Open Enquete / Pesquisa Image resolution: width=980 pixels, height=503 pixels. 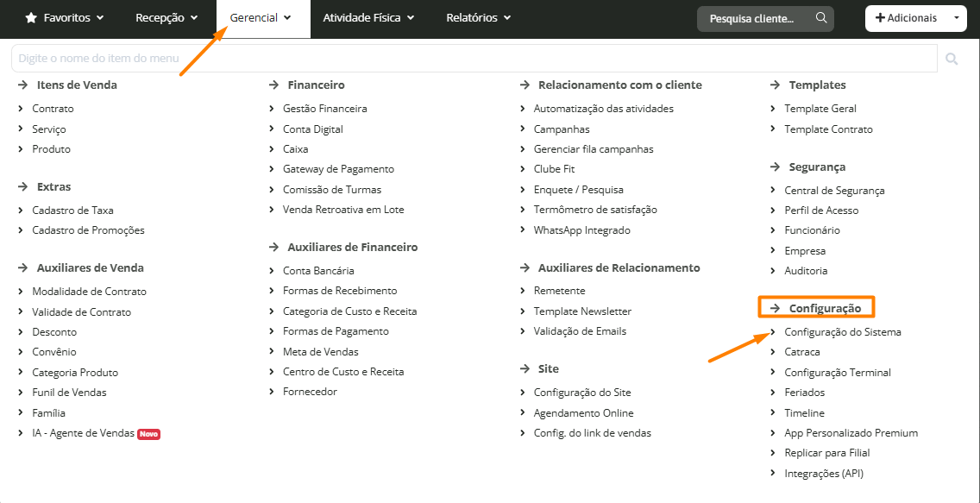578,190
